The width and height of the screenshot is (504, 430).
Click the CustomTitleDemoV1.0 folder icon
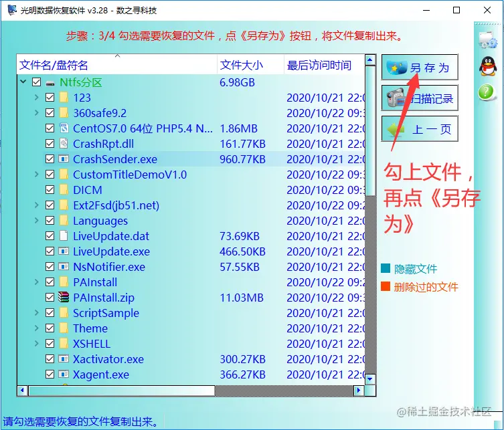coord(64,175)
